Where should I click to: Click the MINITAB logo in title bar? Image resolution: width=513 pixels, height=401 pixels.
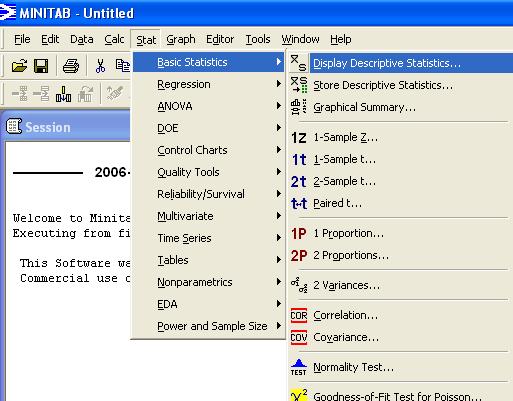tap(8, 13)
